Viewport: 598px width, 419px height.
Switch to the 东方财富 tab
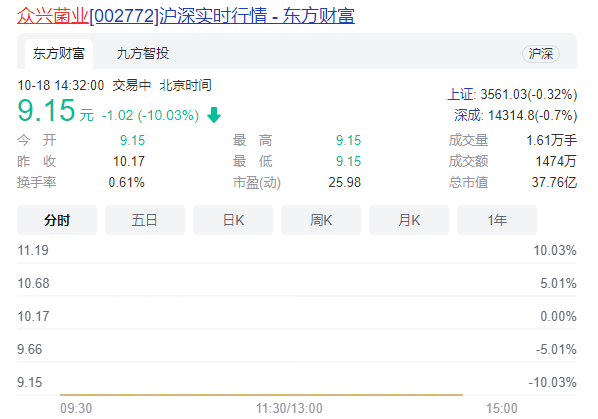click(59, 53)
